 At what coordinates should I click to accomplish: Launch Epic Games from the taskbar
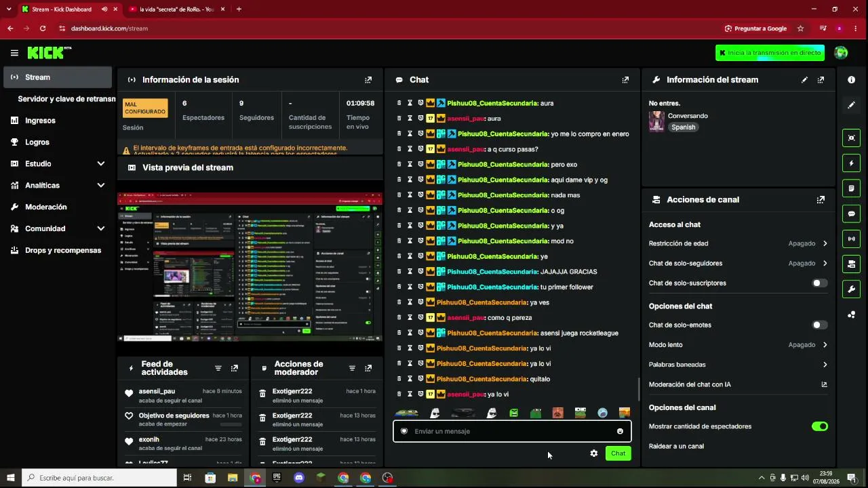pyautogui.click(x=277, y=478)
